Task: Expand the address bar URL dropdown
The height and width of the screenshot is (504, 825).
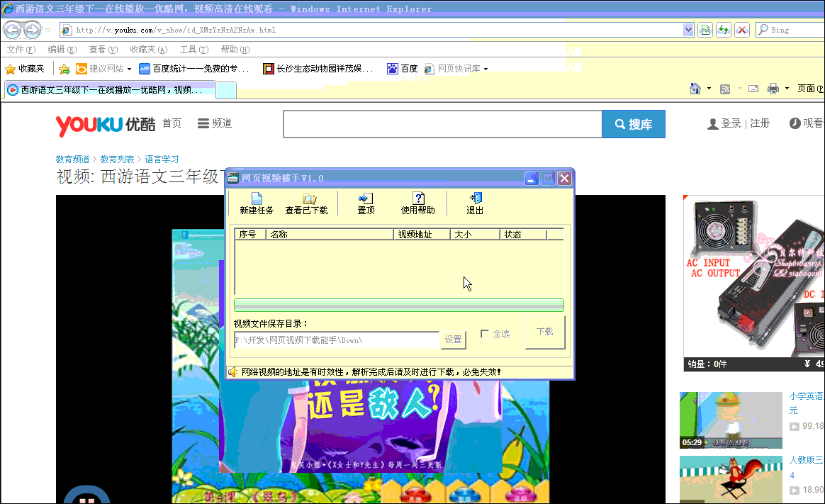Action: point(687,30)
